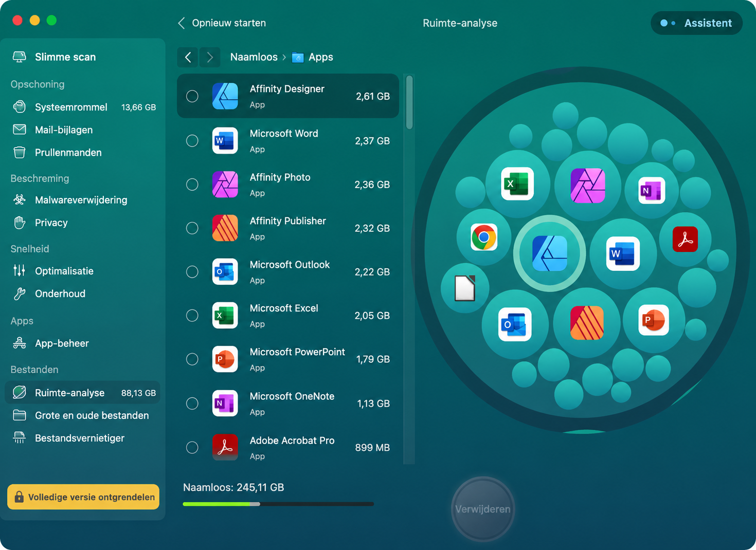Click the Adobe Acrobat Pro list icon

225,447
